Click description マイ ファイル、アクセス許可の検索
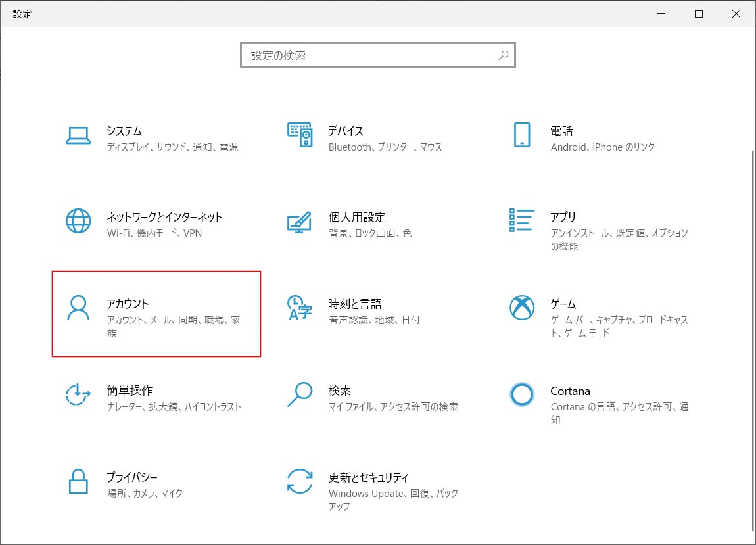The width and height of the screenshot is (756, 545). click(393, 406)
